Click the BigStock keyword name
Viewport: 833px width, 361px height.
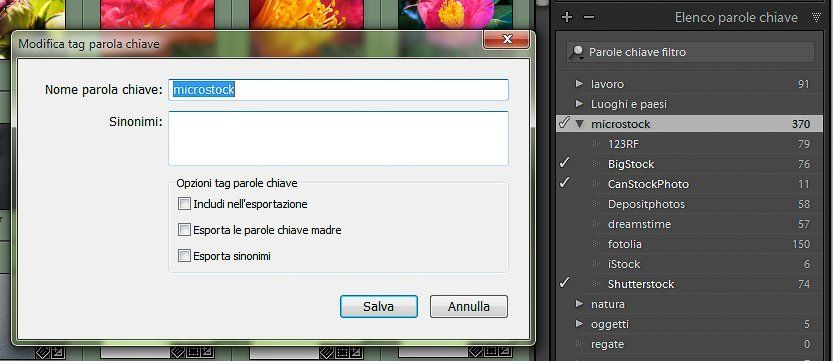631,164
